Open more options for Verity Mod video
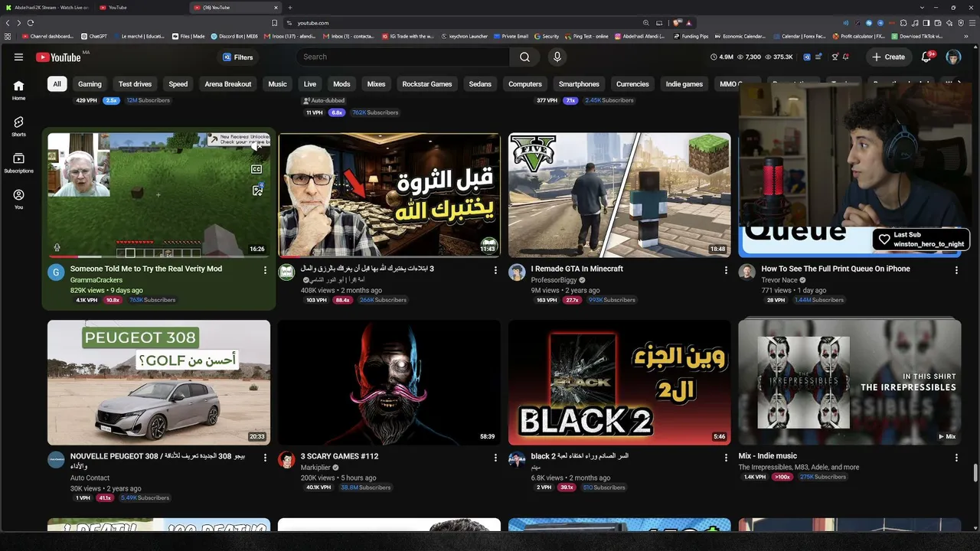This screenshot has width=980, height=551. 266,270
